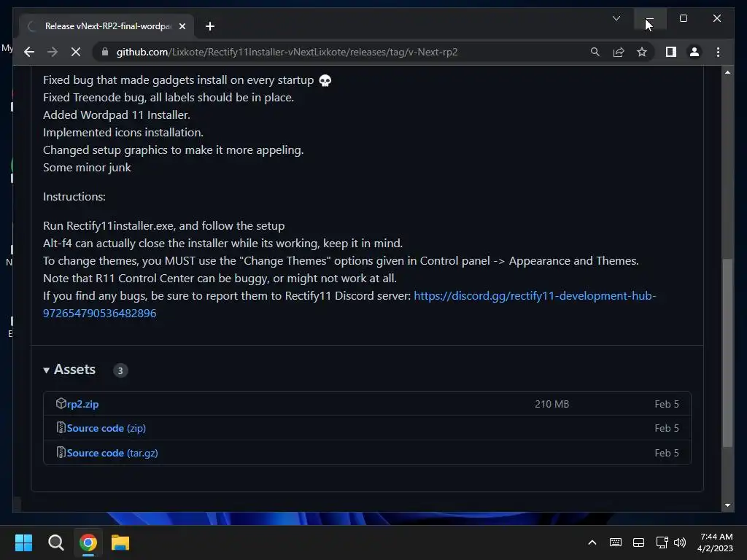Image resolution: width=747 pixels, height=560 pixels.
Task: Click the skull emoji after startup
Action: (x=325, y=80)
